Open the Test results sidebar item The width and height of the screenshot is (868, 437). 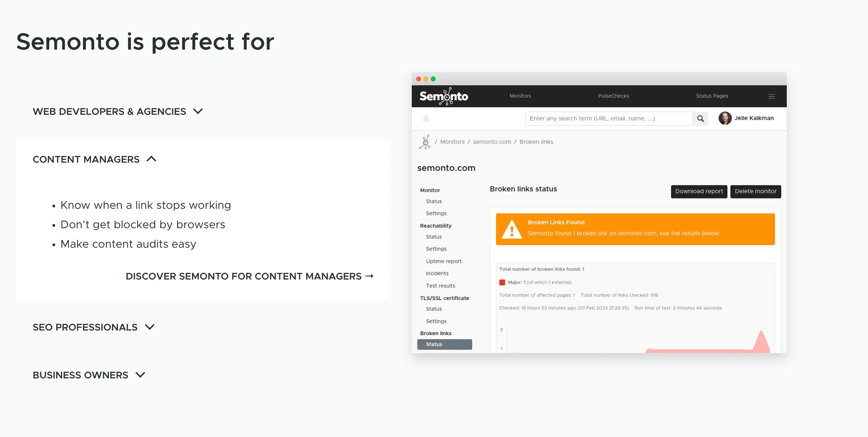pyautogui.click(x=440, y=286)
